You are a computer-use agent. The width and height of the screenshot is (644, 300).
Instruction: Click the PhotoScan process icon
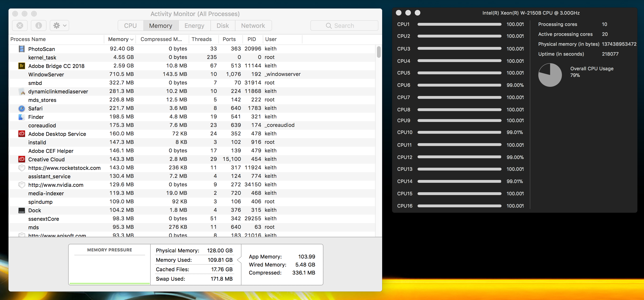tap(22, 49)
